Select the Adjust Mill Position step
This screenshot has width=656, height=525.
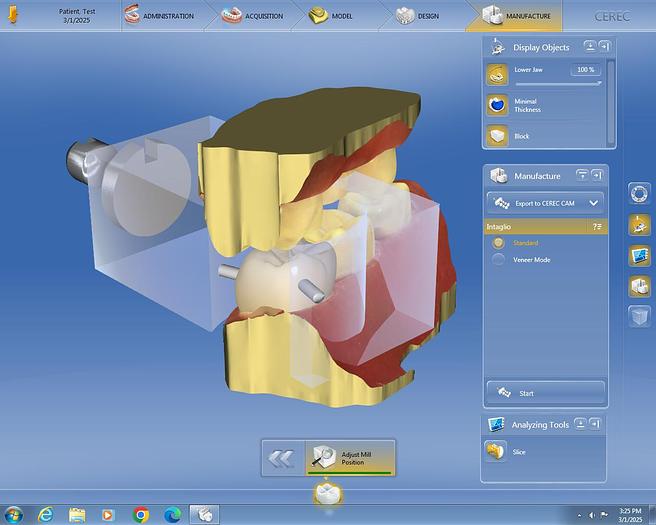tap(351, 458)
